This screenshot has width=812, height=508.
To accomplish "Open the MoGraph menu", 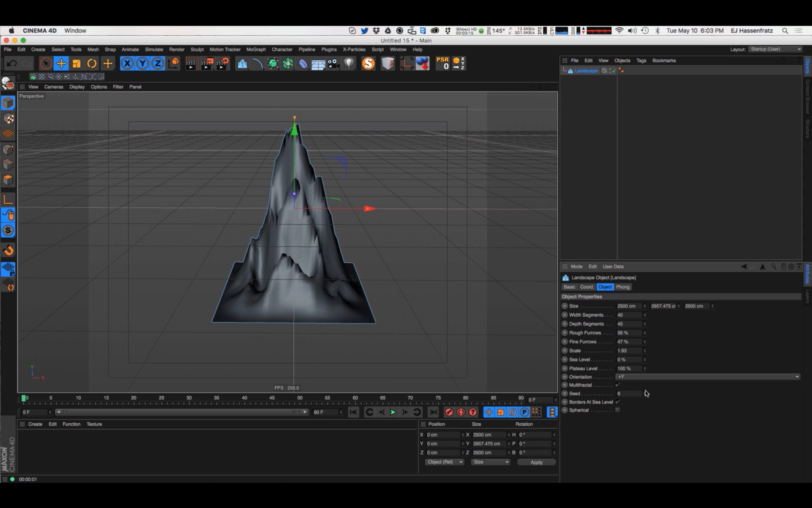I will pyautogui.click(x=256, y=49).
